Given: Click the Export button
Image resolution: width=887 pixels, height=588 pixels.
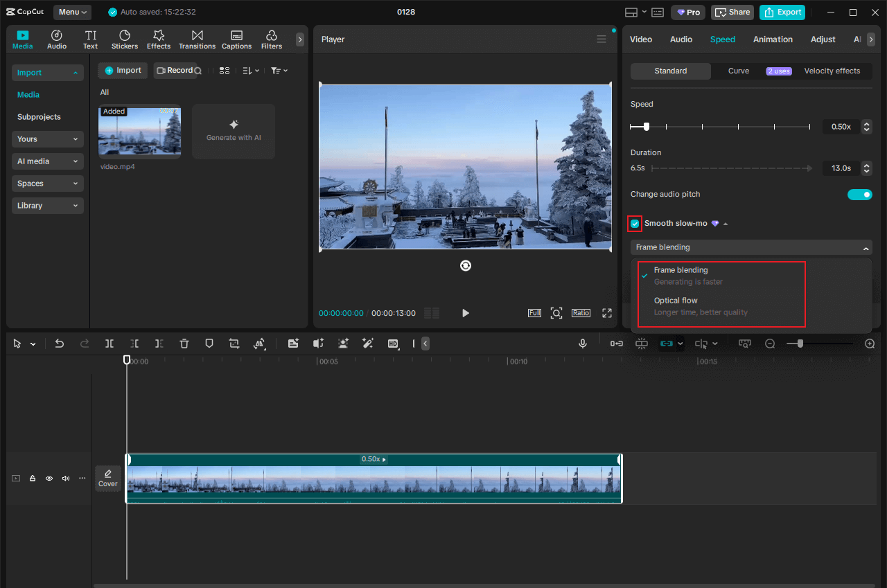Looking at the screenshot, I should coord(782,12).
